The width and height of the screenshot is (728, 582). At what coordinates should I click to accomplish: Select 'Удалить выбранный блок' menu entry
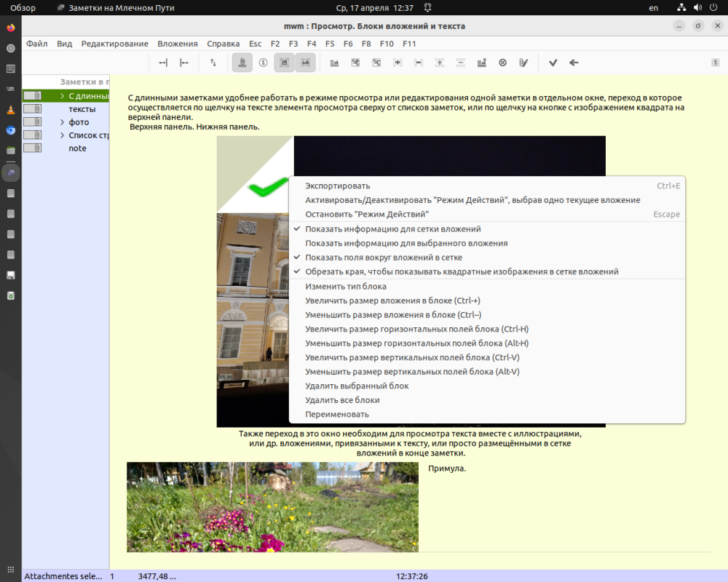click(x=357, y=386)
